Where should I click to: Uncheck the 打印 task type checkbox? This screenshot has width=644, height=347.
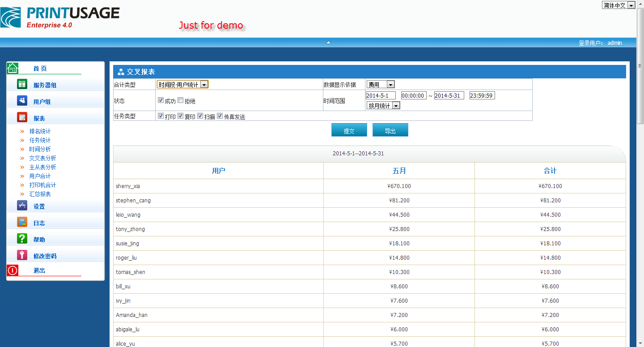pyautogui.click(x=161, y=116)
